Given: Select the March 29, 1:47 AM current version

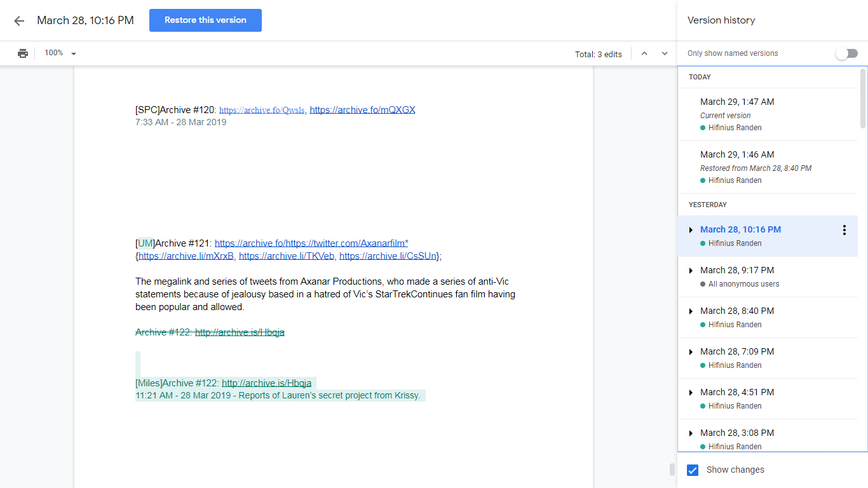Looking at the screenshot, I should pos(768,114).
